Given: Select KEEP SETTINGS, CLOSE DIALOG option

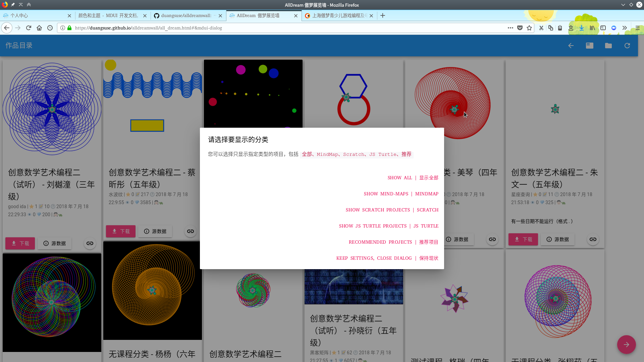Looking at the screenshot, I should coord(387,258).
